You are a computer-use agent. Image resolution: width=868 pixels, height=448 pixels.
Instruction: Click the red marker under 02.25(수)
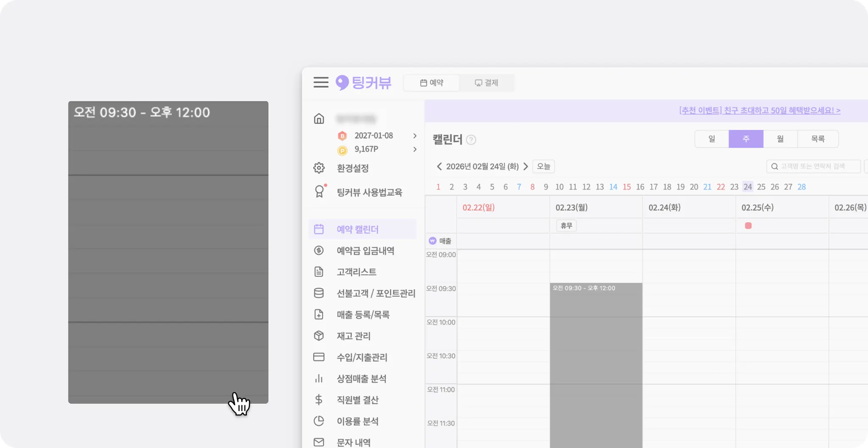[748, 226]
